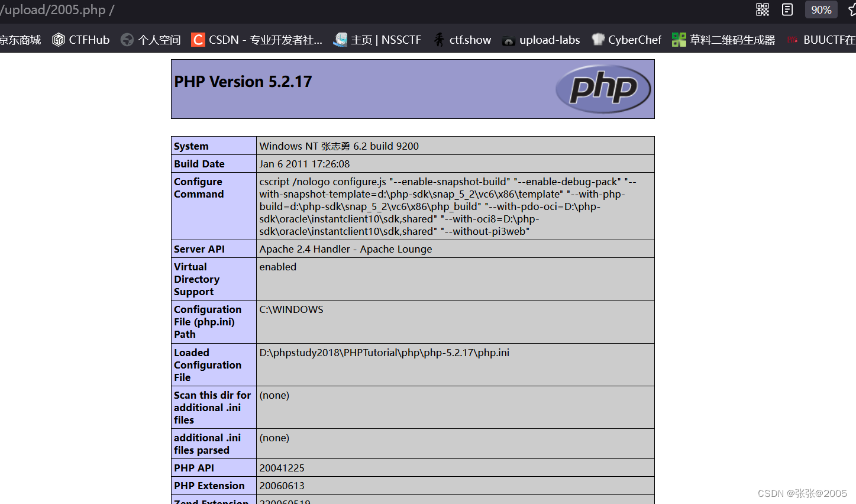Click (none) in the Scan this dir row
The height and width of the screenshot is (504, 856).
pos(274,395)
